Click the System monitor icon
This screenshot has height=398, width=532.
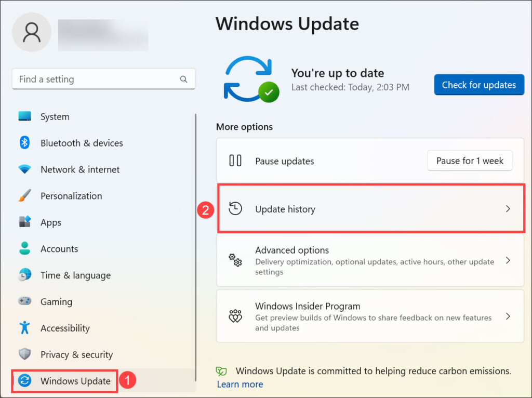[x=24, y=116]
